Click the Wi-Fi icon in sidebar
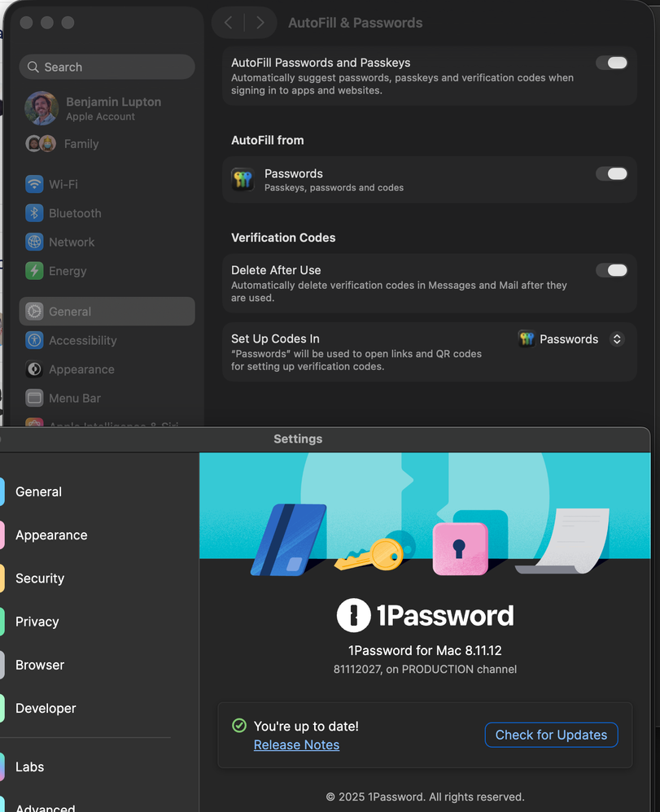Viewport: 660px width, 812px height. [34, 185]
